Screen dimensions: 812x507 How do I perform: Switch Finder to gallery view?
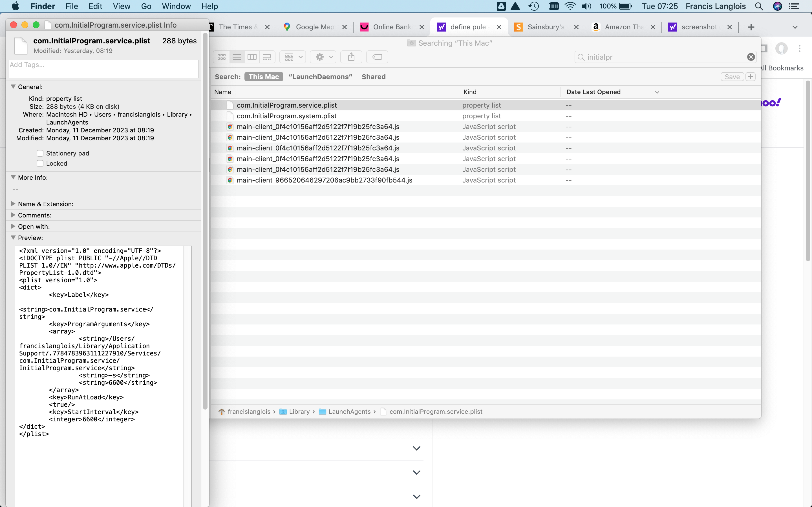coord(267,57)
